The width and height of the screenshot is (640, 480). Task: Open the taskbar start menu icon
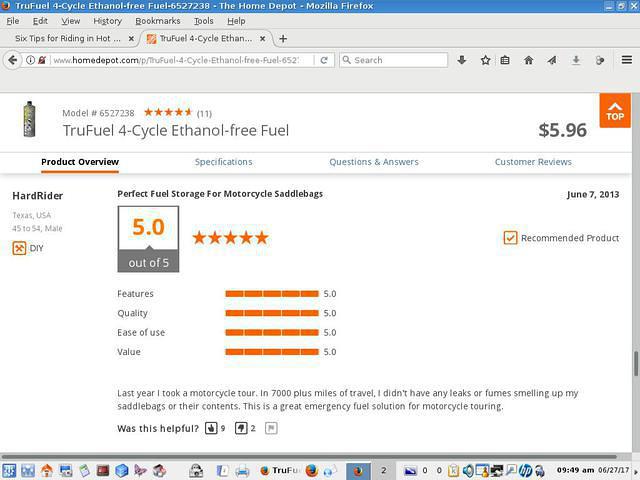(9, 471)
